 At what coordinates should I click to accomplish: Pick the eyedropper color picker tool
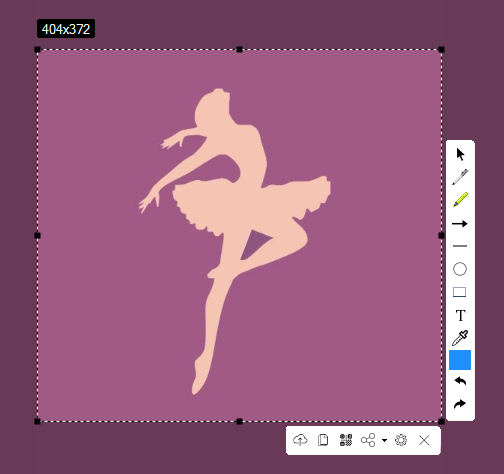tap(460, 338)
